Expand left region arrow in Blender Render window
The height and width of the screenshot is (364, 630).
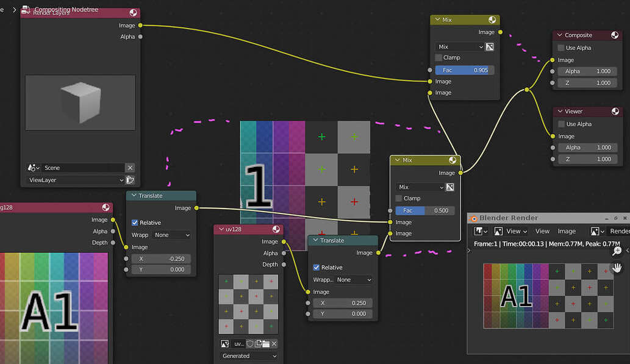click(x=469, y=251)
